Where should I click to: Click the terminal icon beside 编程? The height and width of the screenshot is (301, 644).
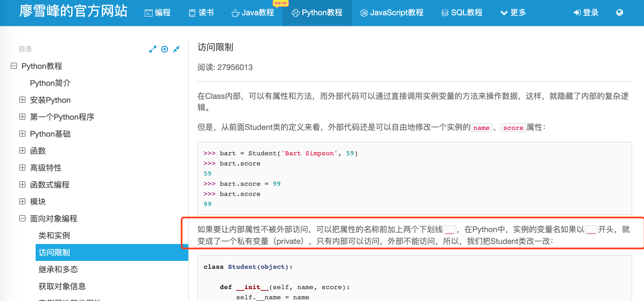[x=148, y=13]
